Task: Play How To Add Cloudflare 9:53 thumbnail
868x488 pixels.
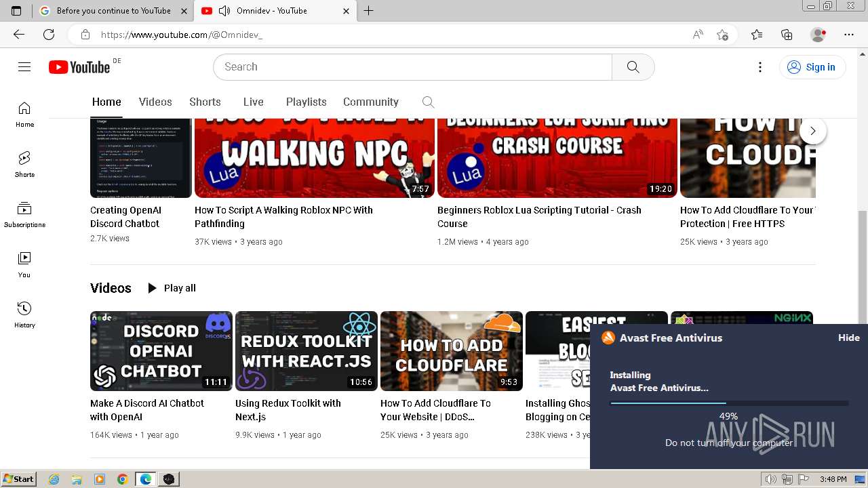Action: coord(452,351)
